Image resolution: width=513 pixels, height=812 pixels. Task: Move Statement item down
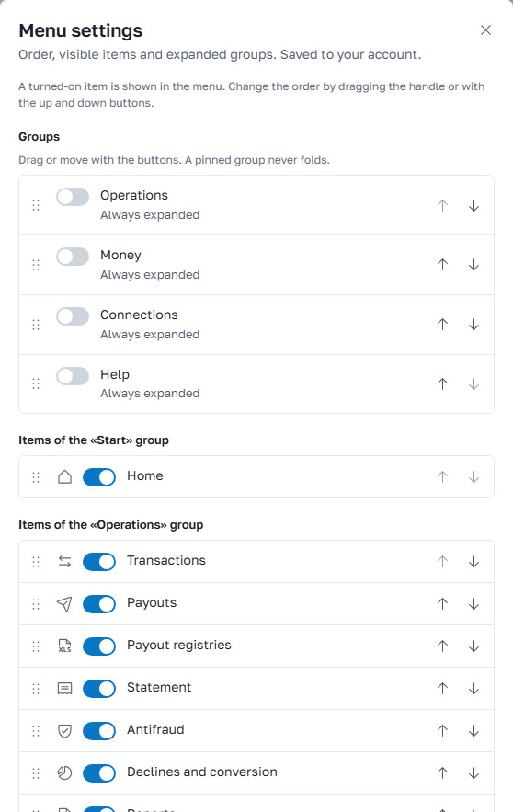(473, 688)
